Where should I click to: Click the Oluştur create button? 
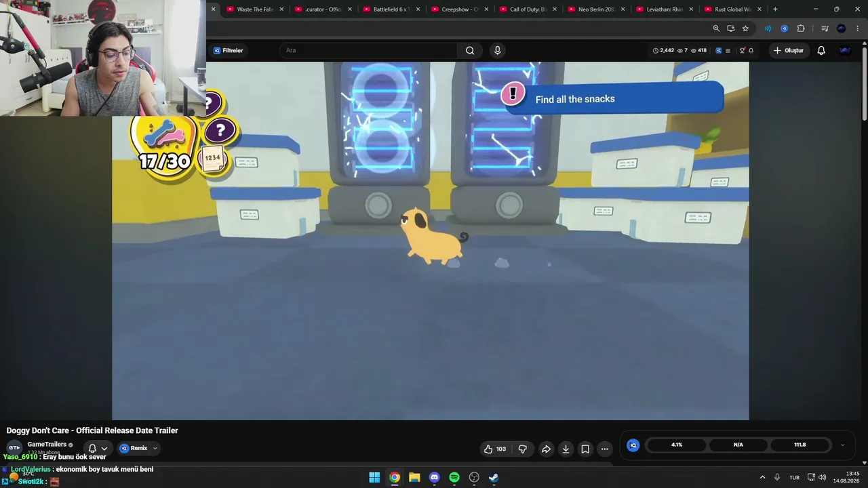tap(789, 50)
